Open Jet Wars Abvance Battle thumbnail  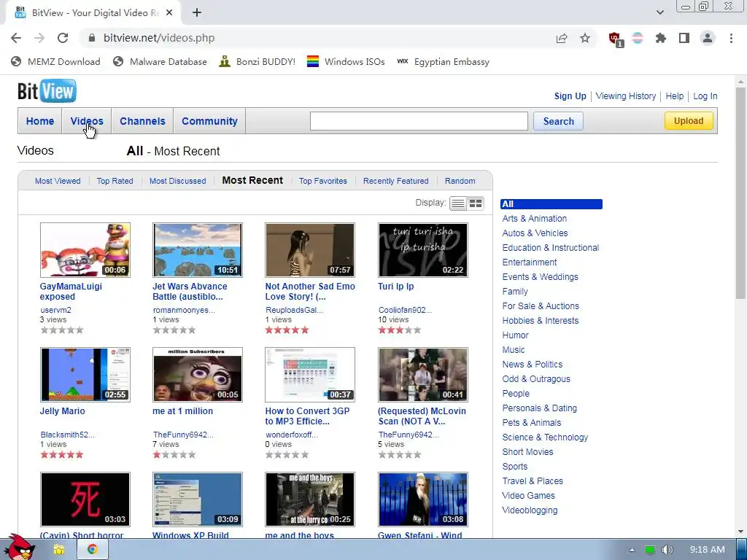(198, 250)
